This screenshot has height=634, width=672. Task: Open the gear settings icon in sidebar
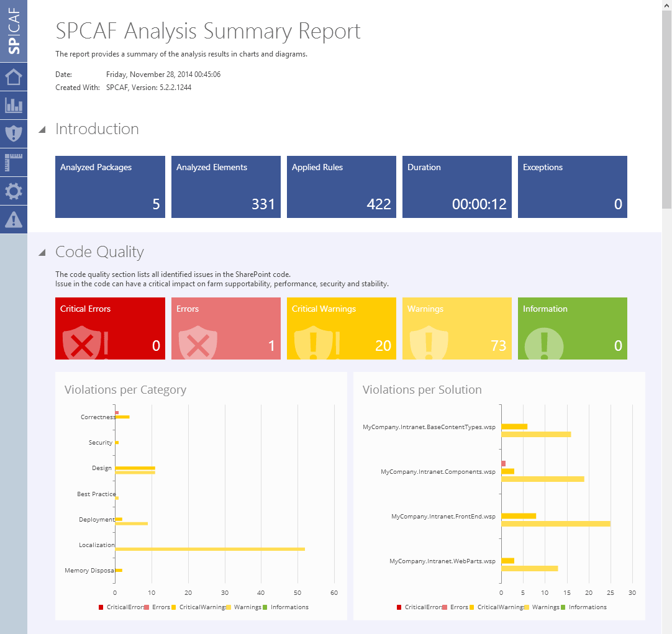(13, 191)
